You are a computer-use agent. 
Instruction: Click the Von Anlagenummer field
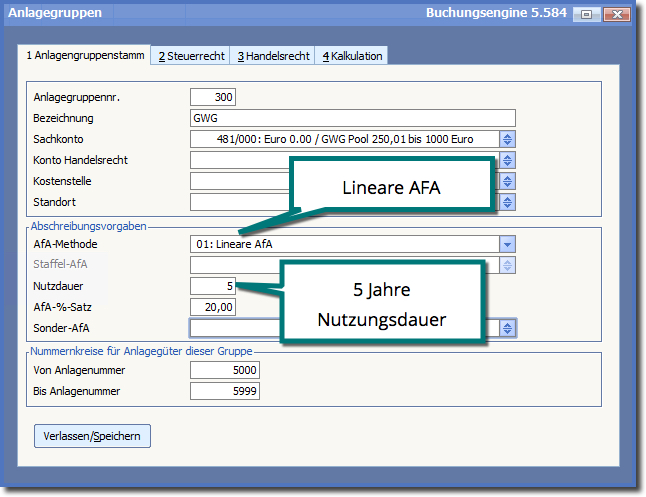point(224,370)
